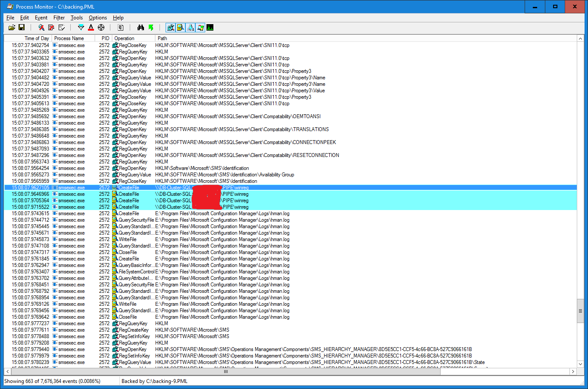
Task: Click the Process Monitor title bar app icon
Action: (x=10, y=6)
